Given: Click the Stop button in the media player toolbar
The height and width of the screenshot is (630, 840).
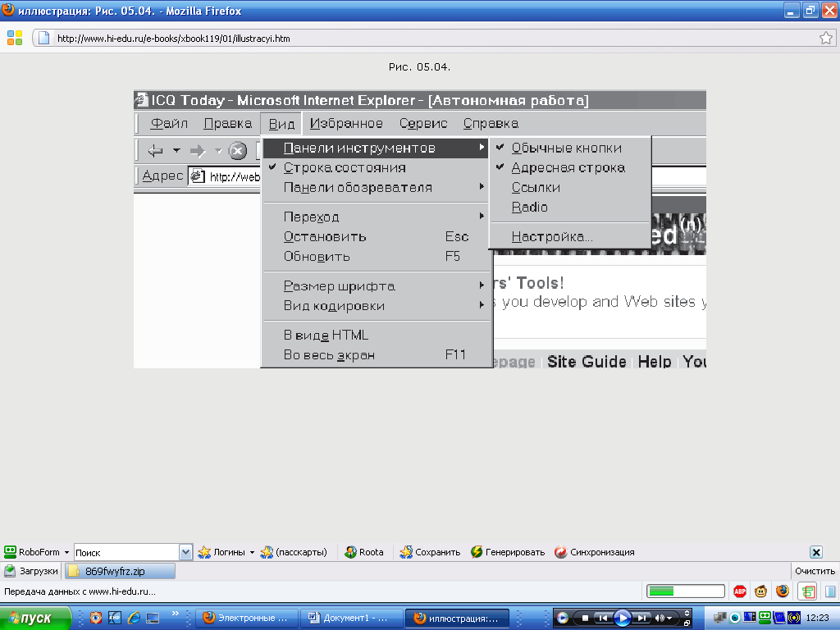Looking at the screenshot, I should tap(585, 619).
